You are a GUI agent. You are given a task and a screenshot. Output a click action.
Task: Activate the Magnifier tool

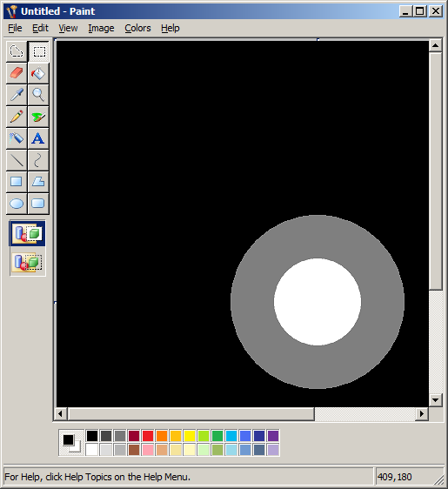38,95
